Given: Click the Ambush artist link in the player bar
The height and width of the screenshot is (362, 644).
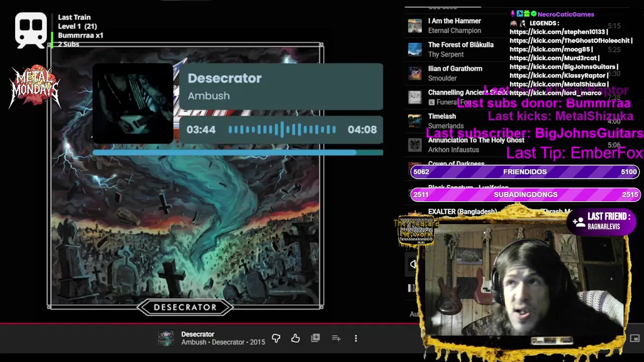Looking at the screenshot, I should click(x=194, y=342).
